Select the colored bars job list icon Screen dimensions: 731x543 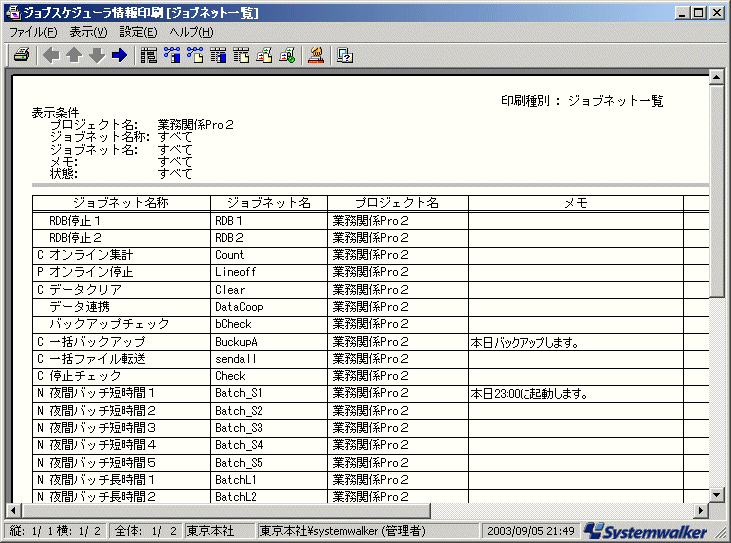click(149, 55)
